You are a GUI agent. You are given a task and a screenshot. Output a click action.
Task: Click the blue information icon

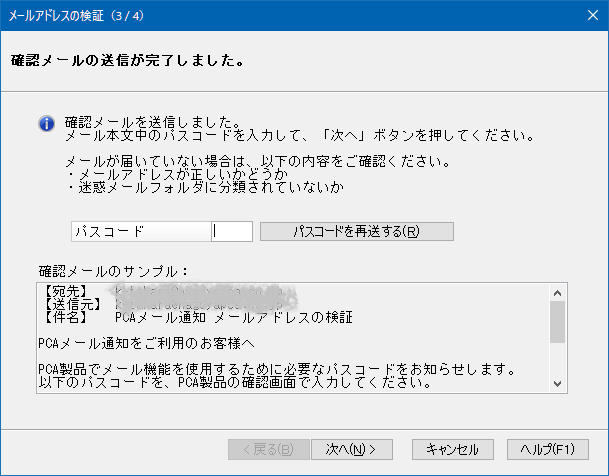(45, 123)
